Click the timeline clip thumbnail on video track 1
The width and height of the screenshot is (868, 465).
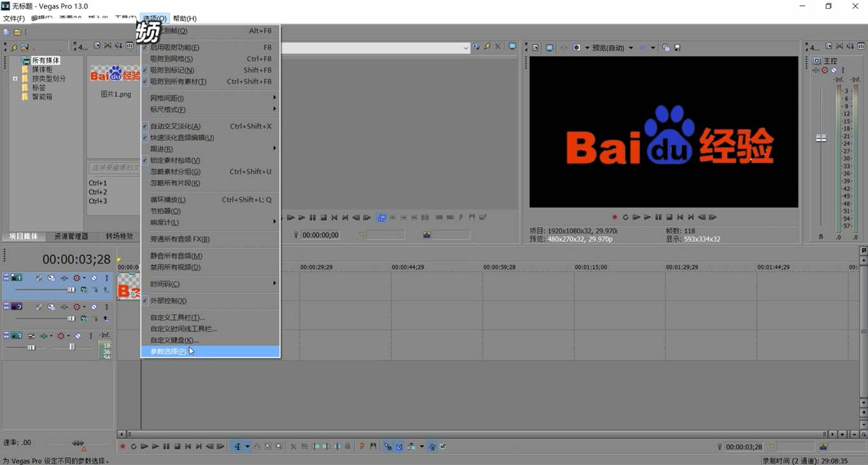(129, 287)
